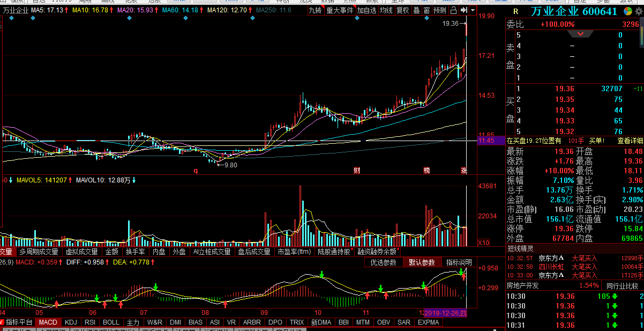Click the red q marker on the chart
Viewport: 644px width, 331px height.
(196, 170)
